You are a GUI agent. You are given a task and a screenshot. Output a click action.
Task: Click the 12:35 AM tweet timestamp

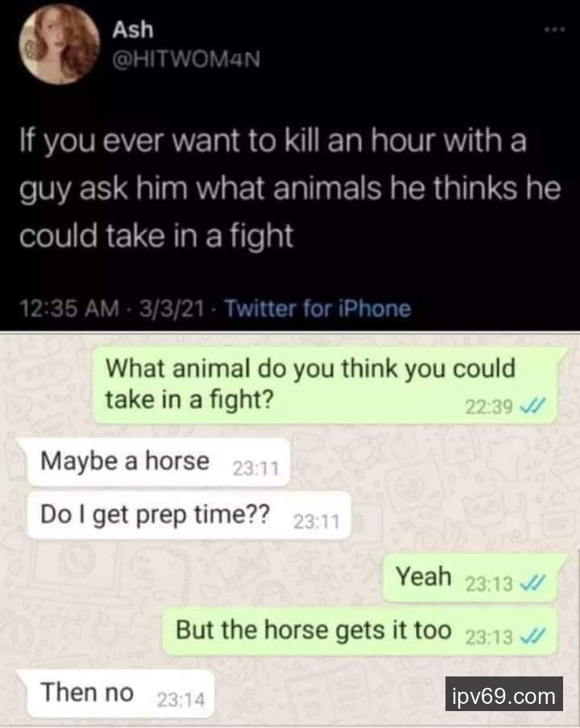(69, 308)
